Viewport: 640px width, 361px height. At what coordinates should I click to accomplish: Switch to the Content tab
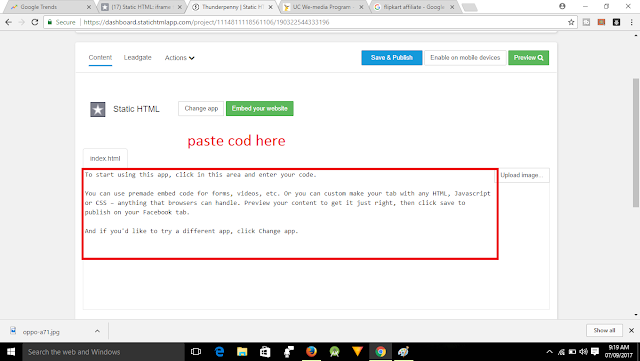[100, 58]
